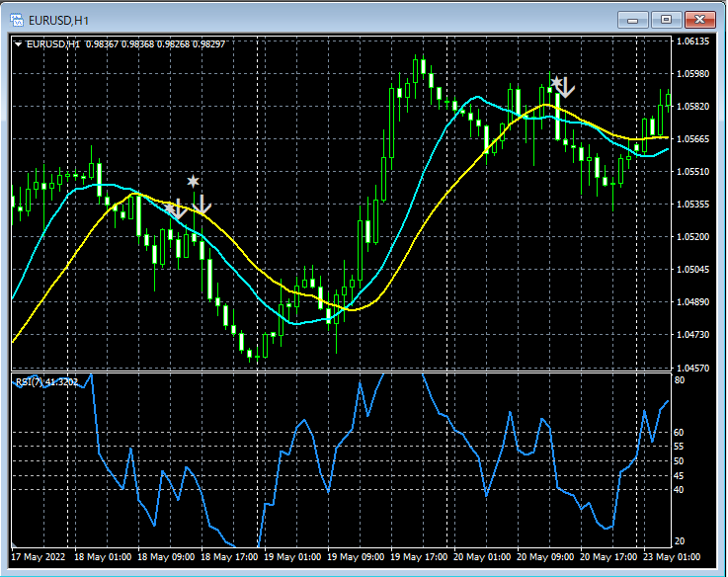Click the RSI scale value 50
The image size is (728, 577).
pos(680,460)
